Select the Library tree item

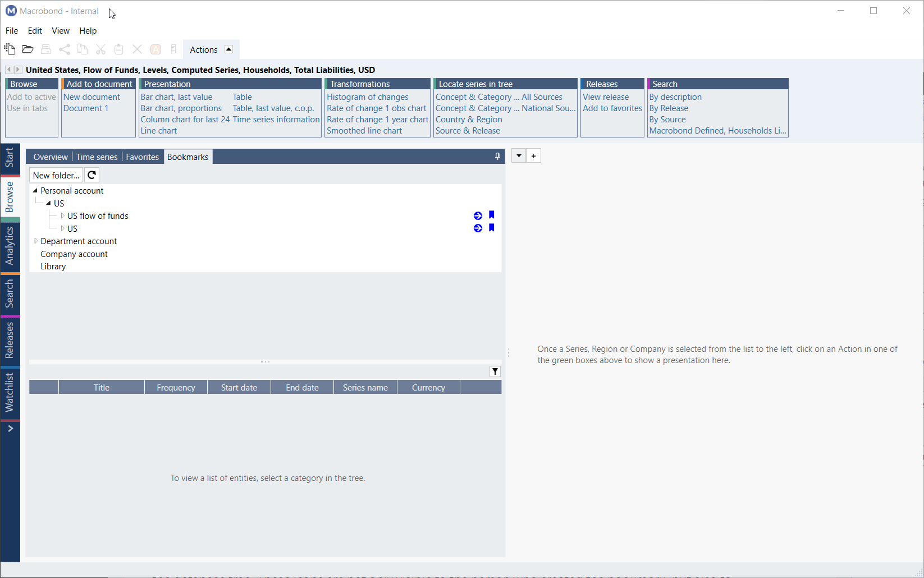[53, 267]
